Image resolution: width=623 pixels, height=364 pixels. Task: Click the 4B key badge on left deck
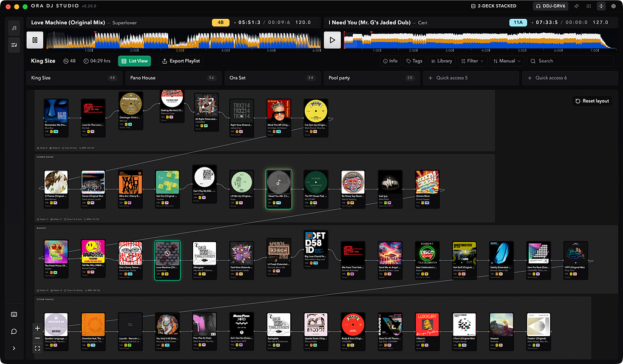tap(220, 22)
